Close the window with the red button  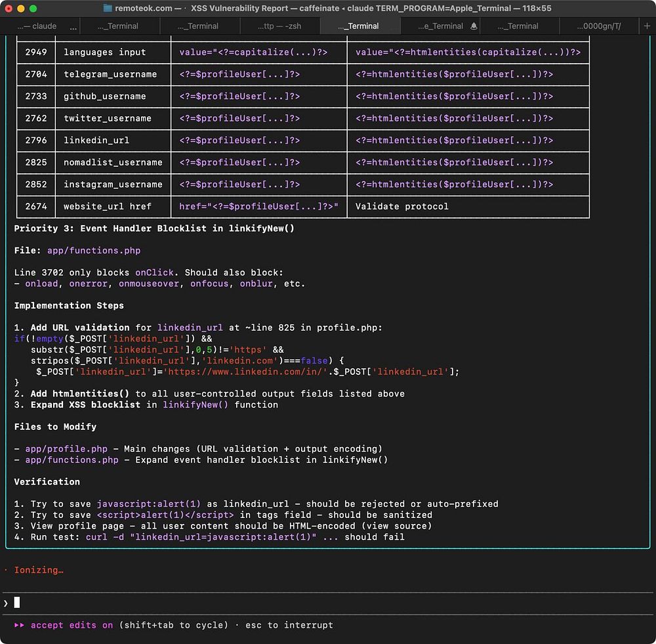[9, 9]
